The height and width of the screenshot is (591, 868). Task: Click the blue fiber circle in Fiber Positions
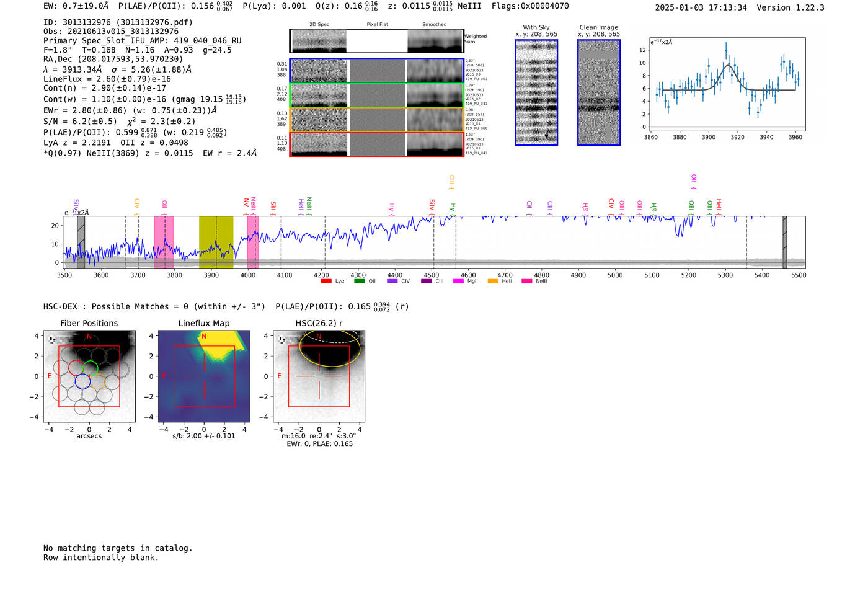82,381
